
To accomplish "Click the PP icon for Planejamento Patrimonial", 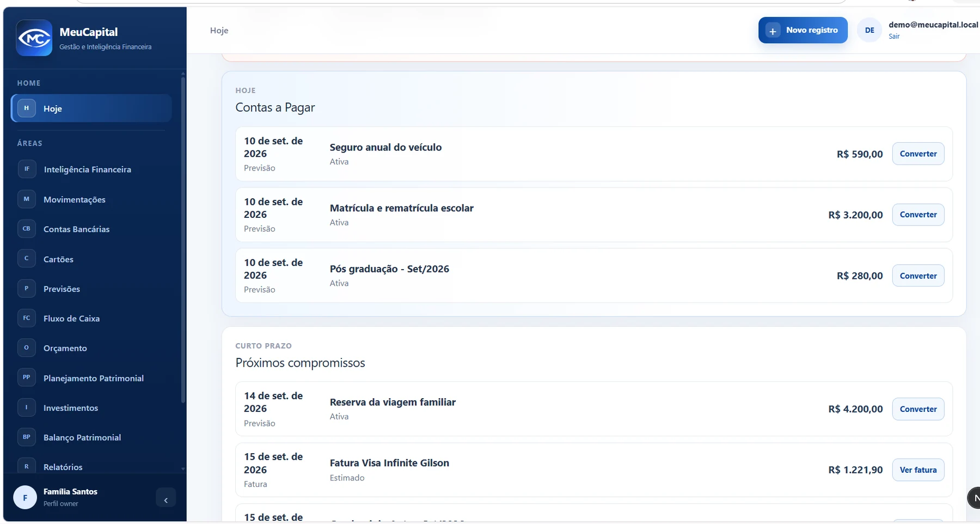I will pos(26,377).
